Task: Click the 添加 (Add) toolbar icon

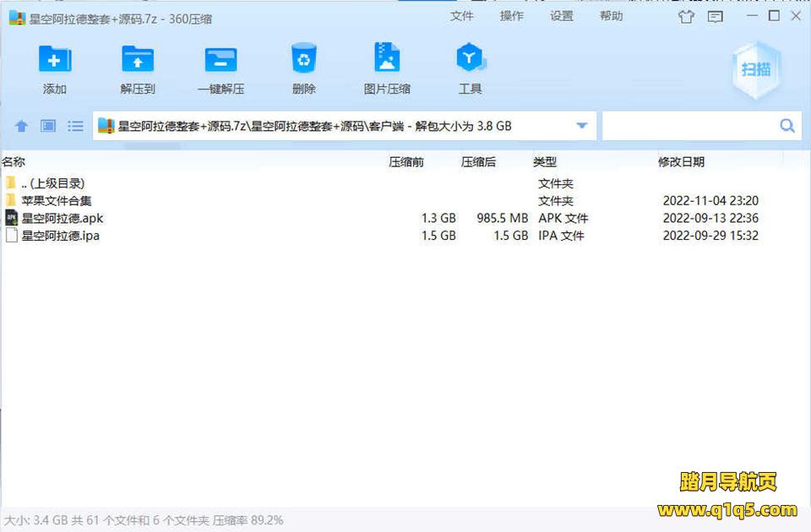Action: (x=55, y=60)
